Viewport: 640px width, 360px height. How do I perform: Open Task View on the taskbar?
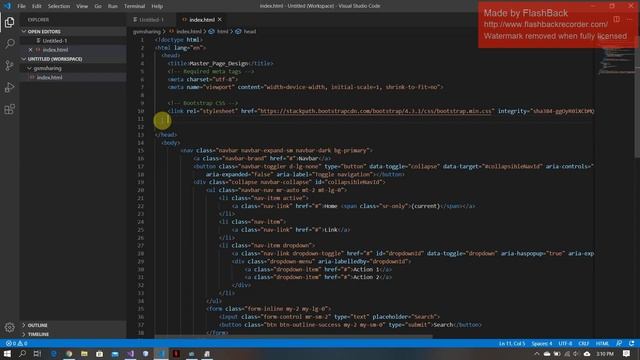[x=38, y=354]
